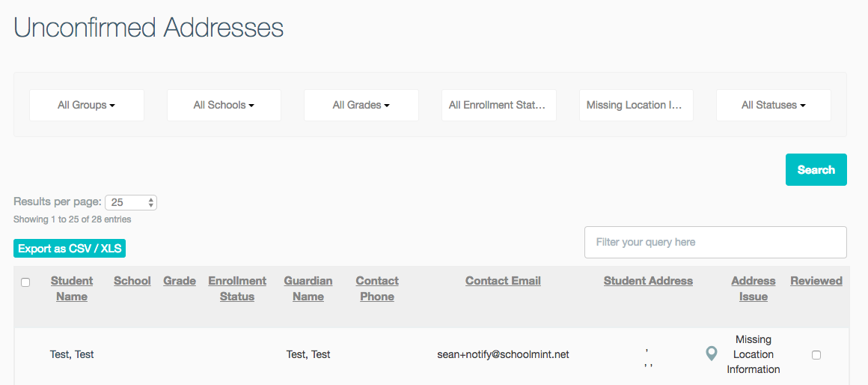This screenshot has height=385, width=868.
Task: Sort table by School column
Action: point(132,281)
